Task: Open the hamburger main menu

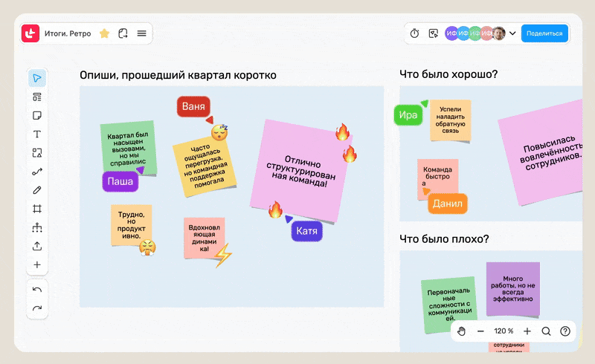Action: tap(141, 33)
